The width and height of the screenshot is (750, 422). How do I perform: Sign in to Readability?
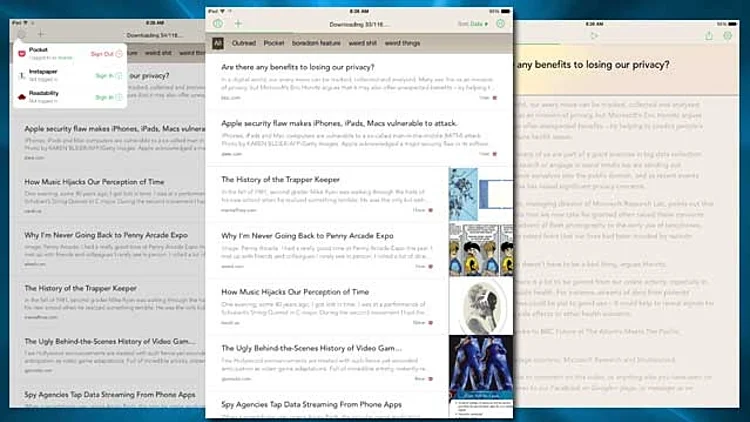(104, 97)
